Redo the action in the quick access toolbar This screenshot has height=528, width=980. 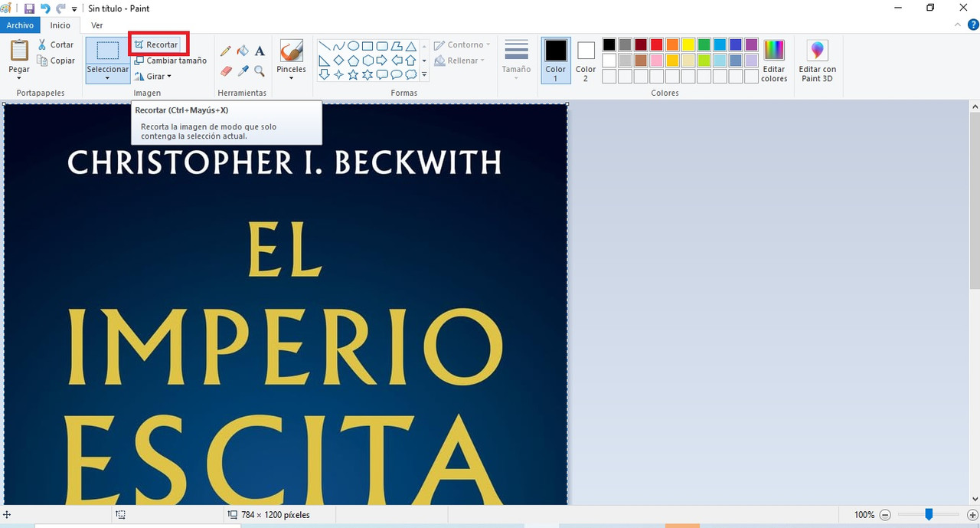click(60, 8)
